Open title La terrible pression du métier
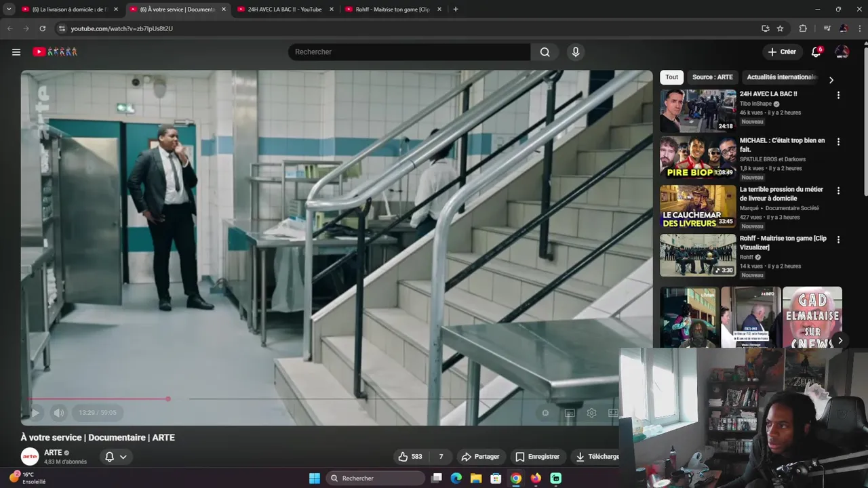 click(781, 194)
